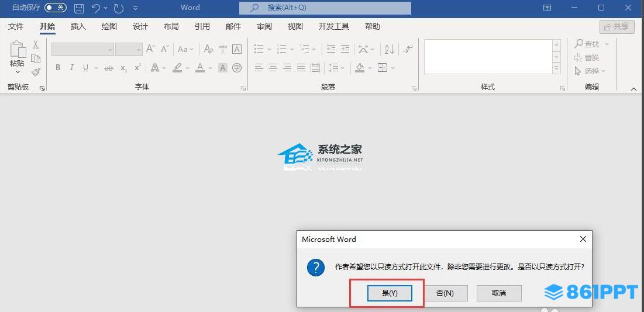Apply the paragraph Shading color

[360, 68]
